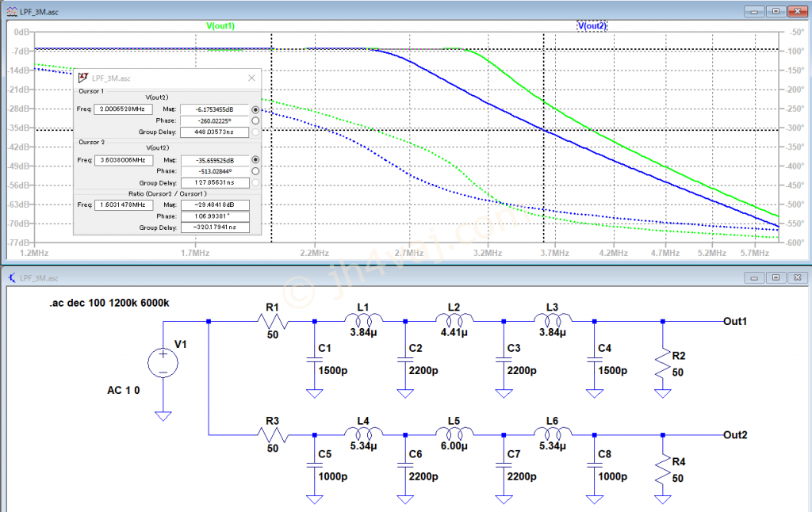Select the L6 inductor symbol

(553, 434)
